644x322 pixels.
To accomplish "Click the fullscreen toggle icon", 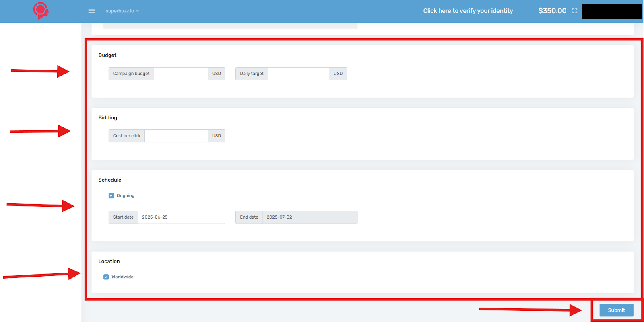I will 575,11.
